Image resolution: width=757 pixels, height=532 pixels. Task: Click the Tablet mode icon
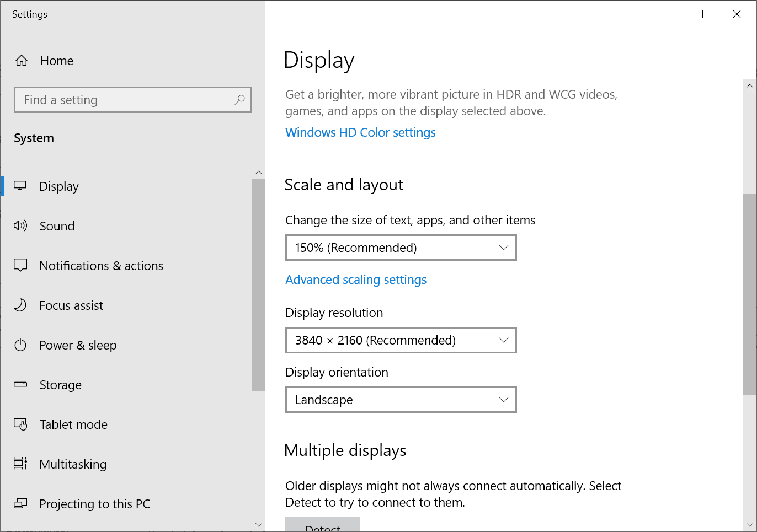pos(20,424)
